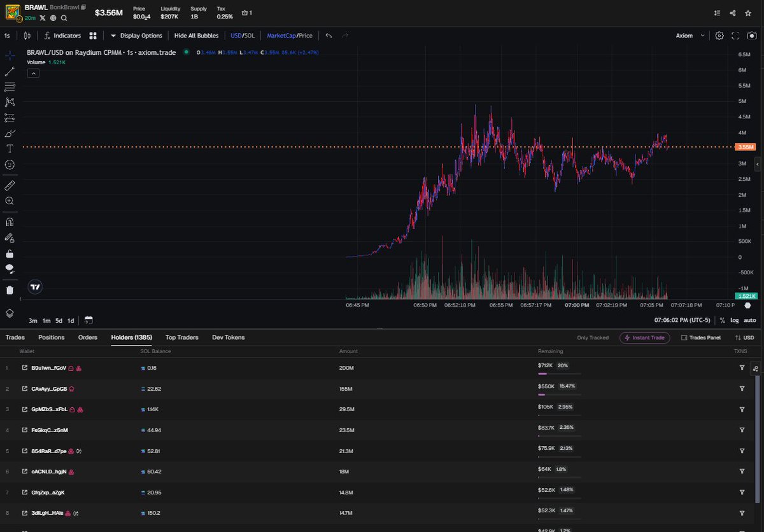
Task: Click the share icon
Action: pos(733,13)
